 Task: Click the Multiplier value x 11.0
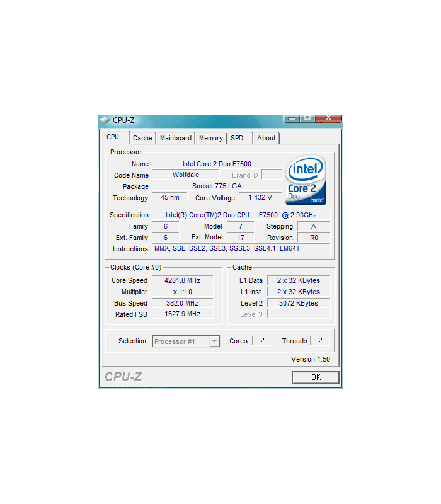pos(183,292)
